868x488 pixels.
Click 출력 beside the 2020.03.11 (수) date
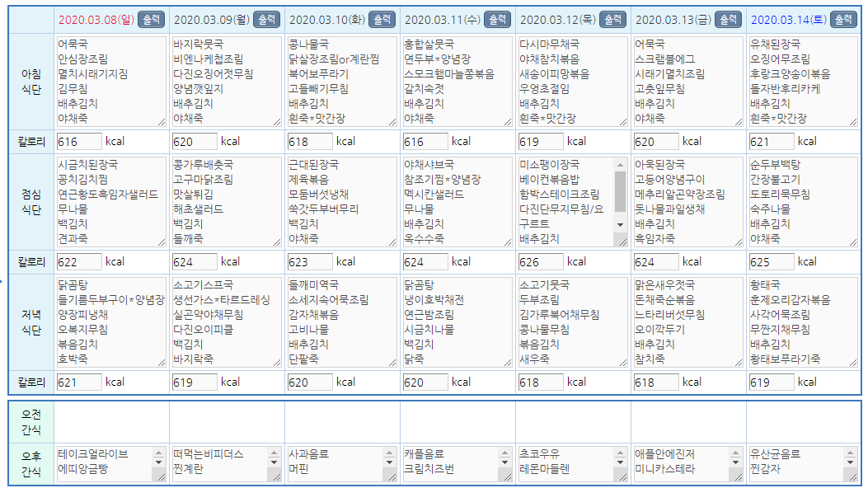496,19
